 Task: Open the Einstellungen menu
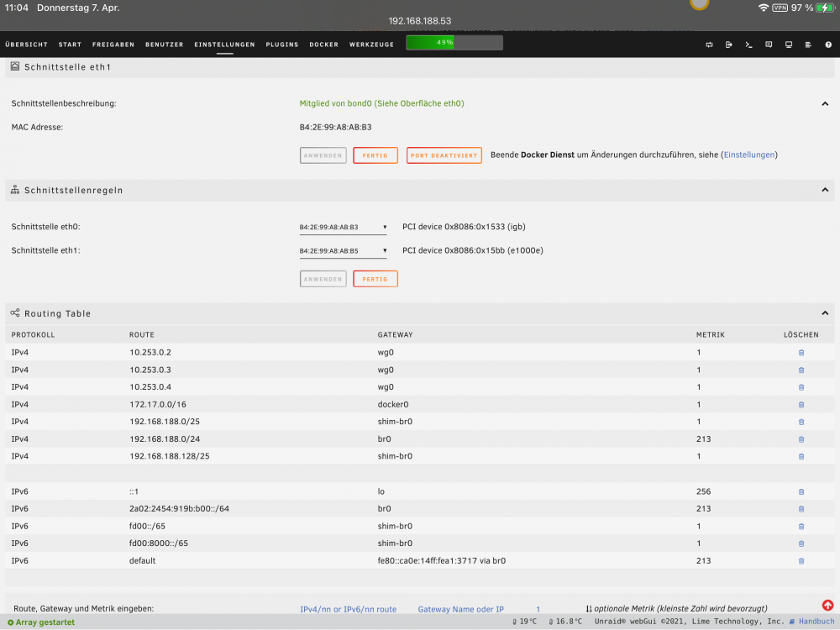(224, 45)
